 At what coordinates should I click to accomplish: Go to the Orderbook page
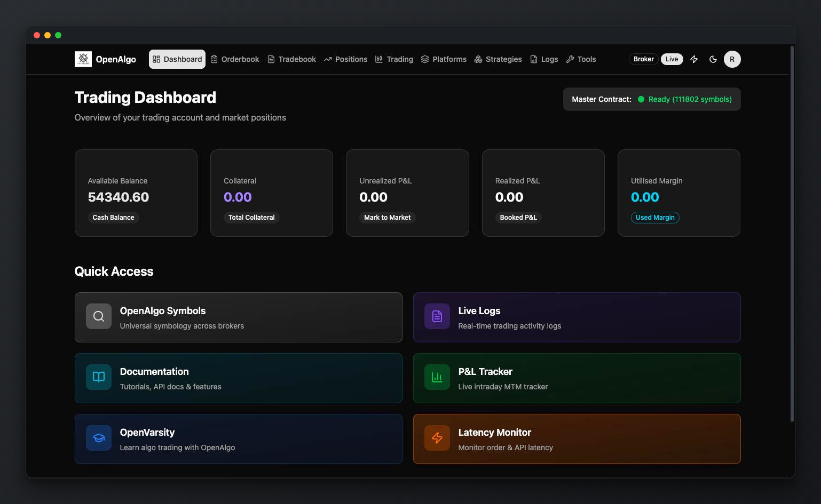click(235, 59)
